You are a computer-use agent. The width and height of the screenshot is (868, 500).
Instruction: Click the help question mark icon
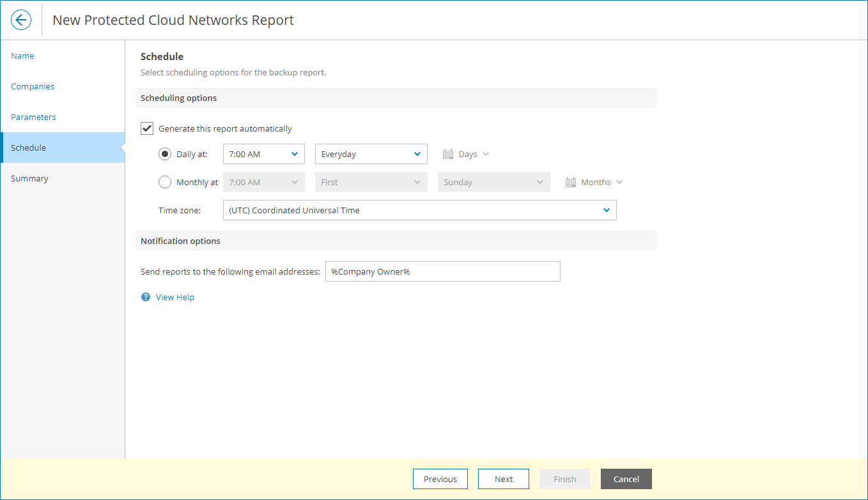tap(145, 296)
